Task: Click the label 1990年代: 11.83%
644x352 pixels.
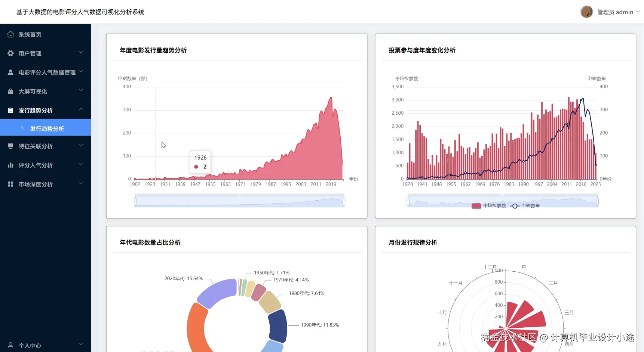Action: click(x=320, y=325)
